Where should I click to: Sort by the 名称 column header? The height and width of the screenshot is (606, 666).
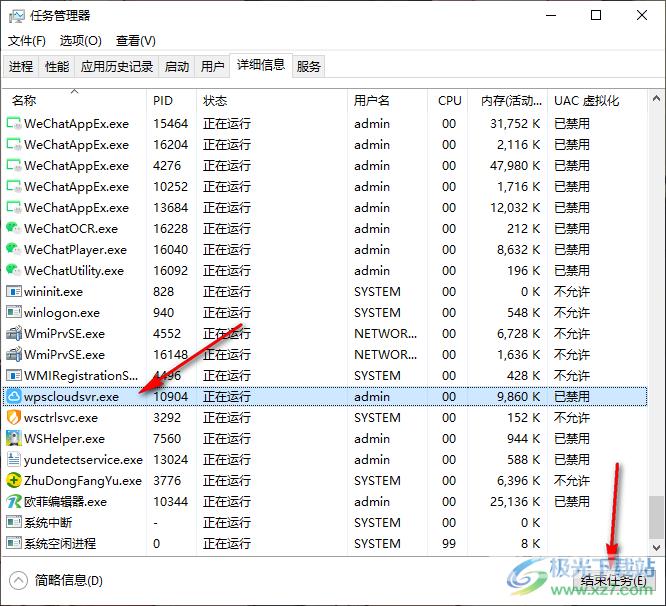pyautogui.click(x=75, y=101)
